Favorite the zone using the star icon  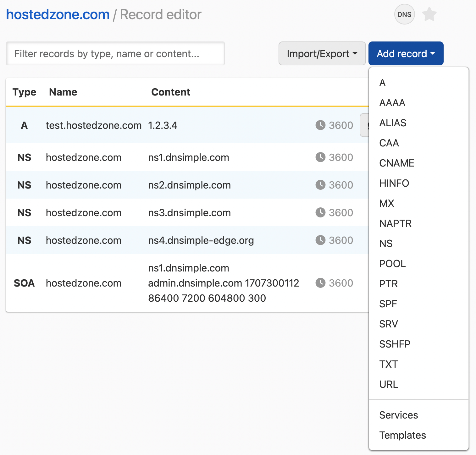[429, 14]
